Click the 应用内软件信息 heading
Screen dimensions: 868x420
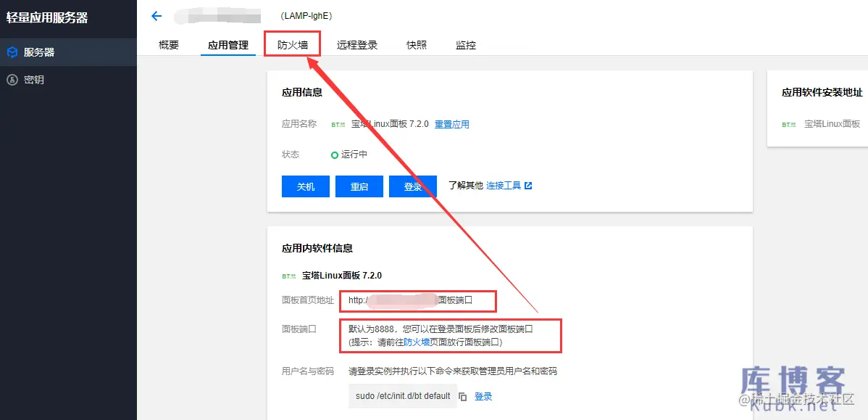pyautogui.click(x=317, y=248)
